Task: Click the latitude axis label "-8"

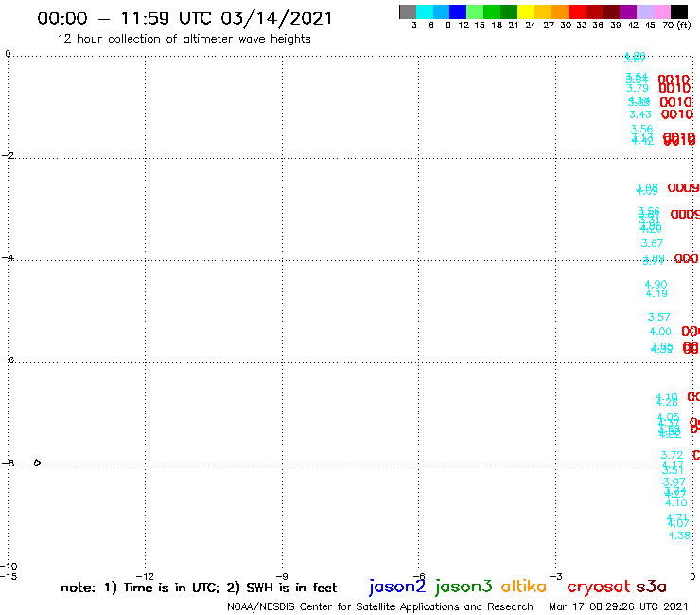Action: coord(8,463)
